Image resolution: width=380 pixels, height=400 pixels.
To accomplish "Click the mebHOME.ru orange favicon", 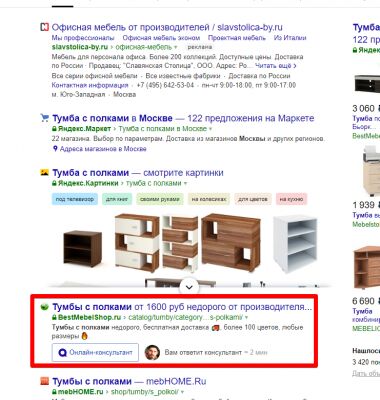I will point(44,381).
